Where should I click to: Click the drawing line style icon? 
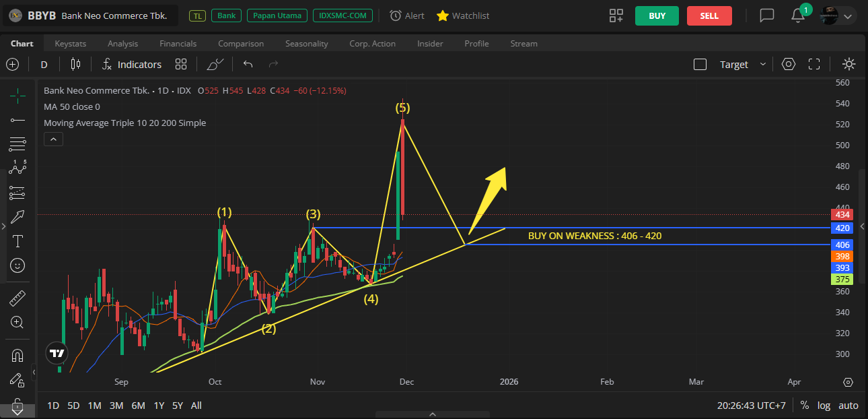click(x=215, y=65)
